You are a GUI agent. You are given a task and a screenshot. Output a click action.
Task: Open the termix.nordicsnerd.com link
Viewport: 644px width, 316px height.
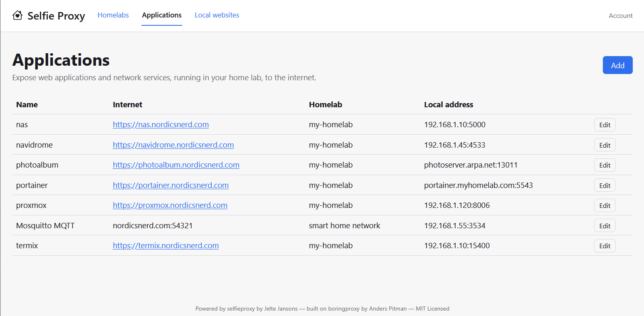(166, 246)
